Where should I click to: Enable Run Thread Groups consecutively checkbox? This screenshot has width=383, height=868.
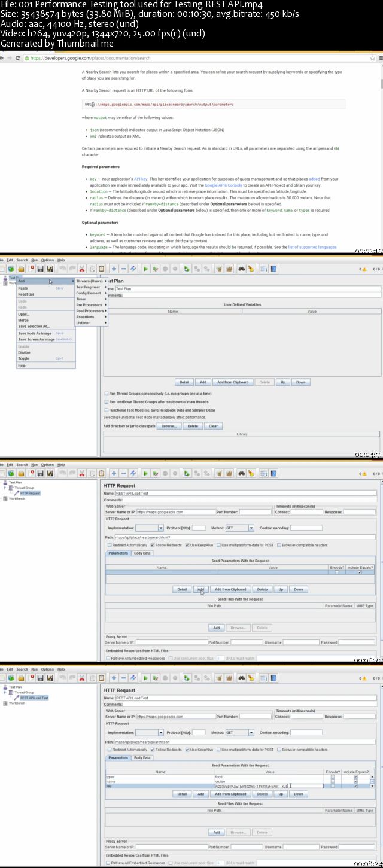click(105, 393)
